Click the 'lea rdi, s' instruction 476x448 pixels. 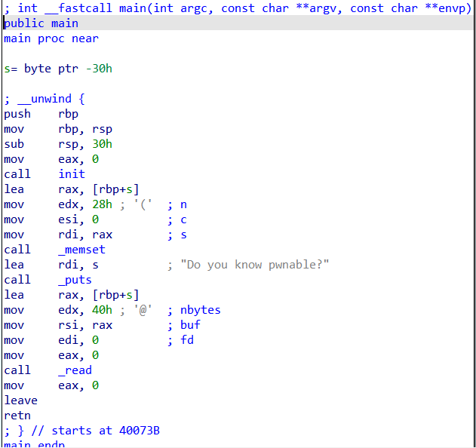pyautogui.click(x=51, y=265)
